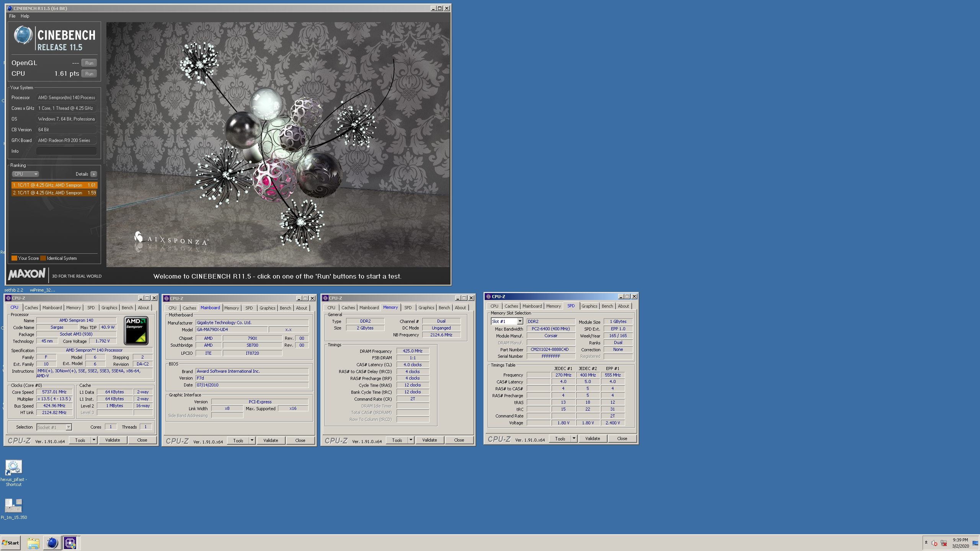Open Graphics tab in Mainboard CPU-Z window
Image resolution: width=980 pixels, height=551 pixels.
pos(267,308)
